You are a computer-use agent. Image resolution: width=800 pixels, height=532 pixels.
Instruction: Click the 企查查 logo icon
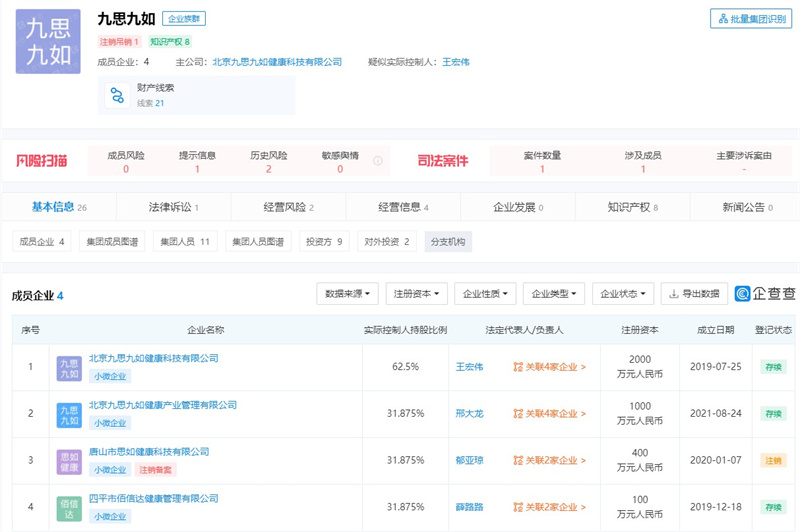[743, 294]
